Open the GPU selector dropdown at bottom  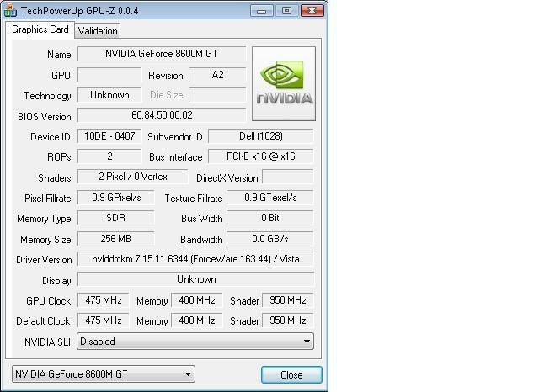(x=104, y=373)
